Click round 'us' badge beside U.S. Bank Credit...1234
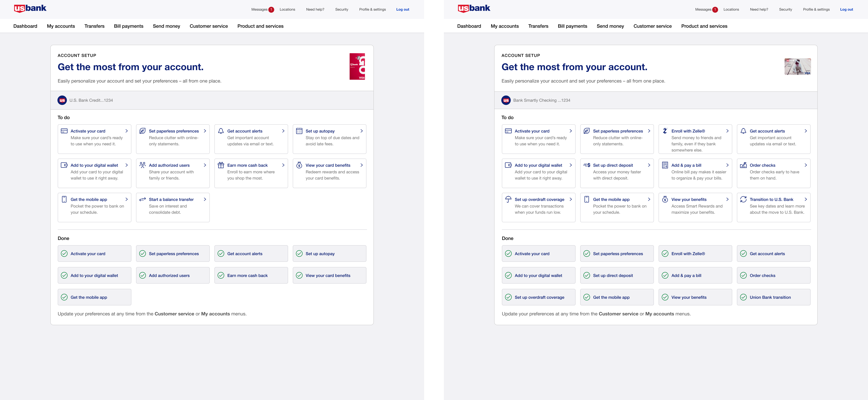 point(62,100)
